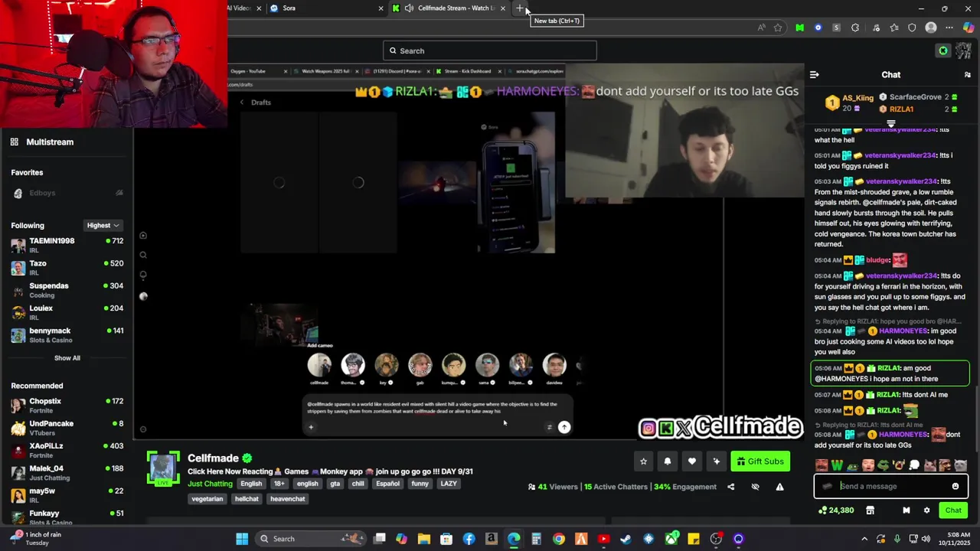This screenshot has width=980, height=551.
Task: Bookmark page with address bar star
Action: tap(778, 28)
